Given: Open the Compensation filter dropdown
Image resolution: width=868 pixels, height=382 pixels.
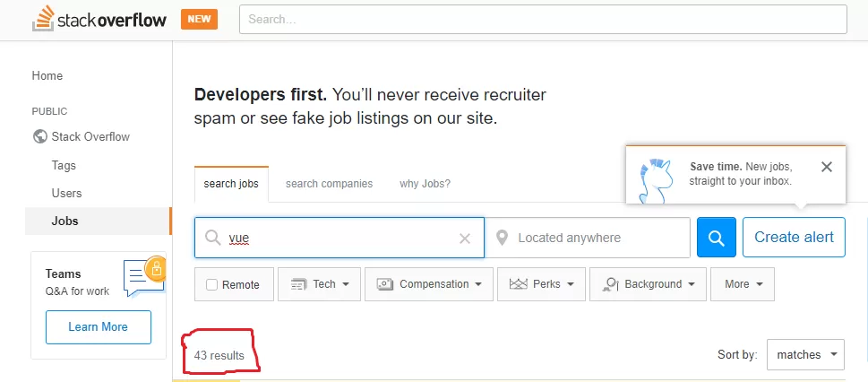Looking at the screenshot, I should [x=429, y=284].
